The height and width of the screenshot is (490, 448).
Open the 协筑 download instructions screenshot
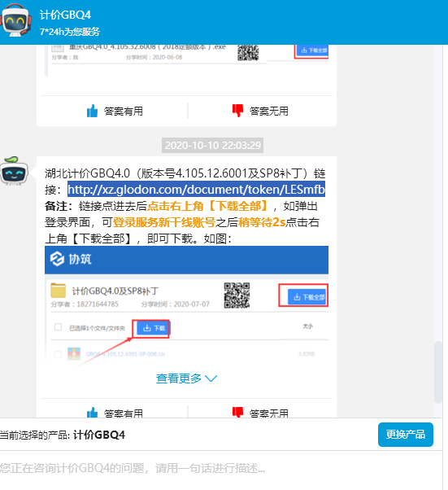point(186,306)
